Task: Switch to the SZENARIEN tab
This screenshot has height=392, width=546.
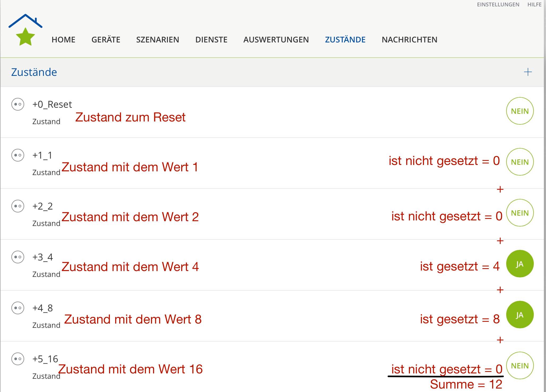Action: [x=158, y=40]
